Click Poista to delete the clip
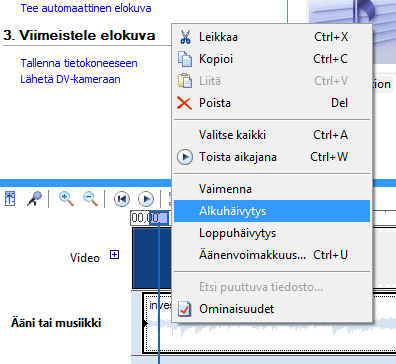The height and width of the screenshot is (364, 396). click(x=272, y=103)
